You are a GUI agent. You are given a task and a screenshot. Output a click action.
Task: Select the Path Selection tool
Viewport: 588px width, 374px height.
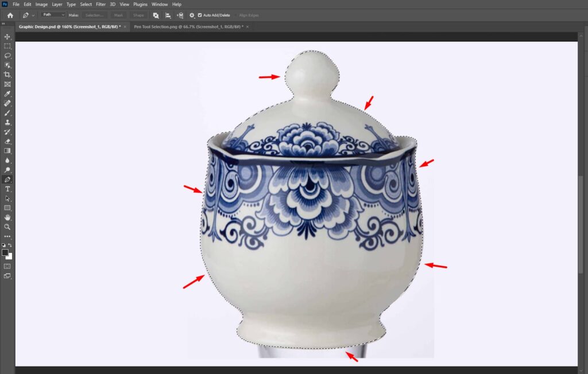point(7,198)
